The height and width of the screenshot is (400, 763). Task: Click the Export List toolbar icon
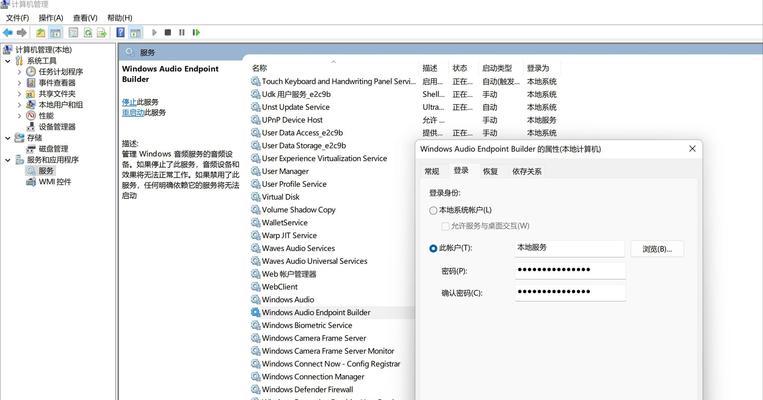point(101,33)
